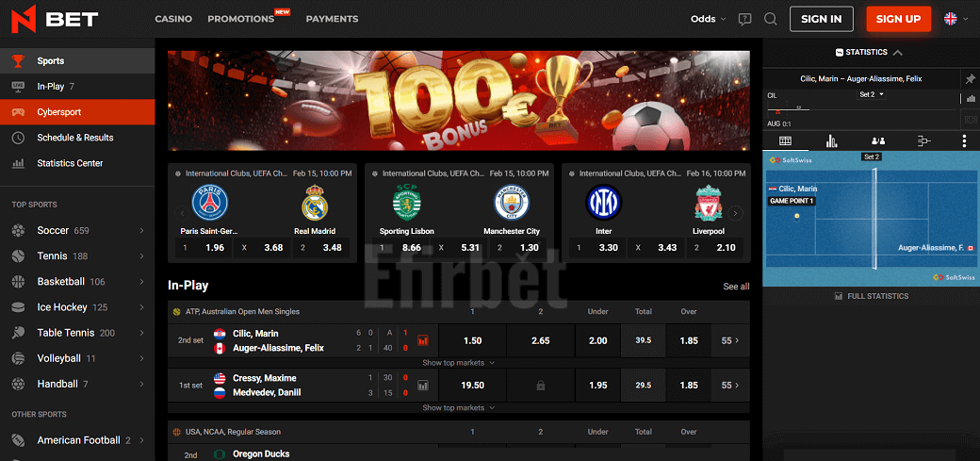980x461 pixels.
Task: Open stats icon for Cressy vs Medvedev
Action: pos(423,386)
